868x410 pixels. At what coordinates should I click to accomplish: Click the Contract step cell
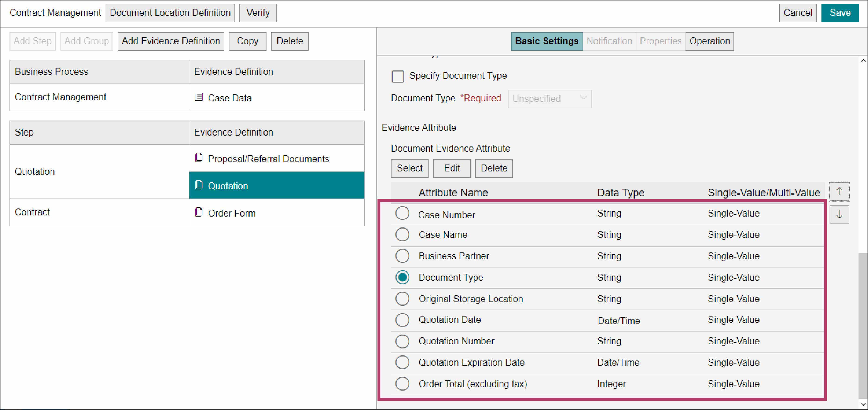click(99, 212)
